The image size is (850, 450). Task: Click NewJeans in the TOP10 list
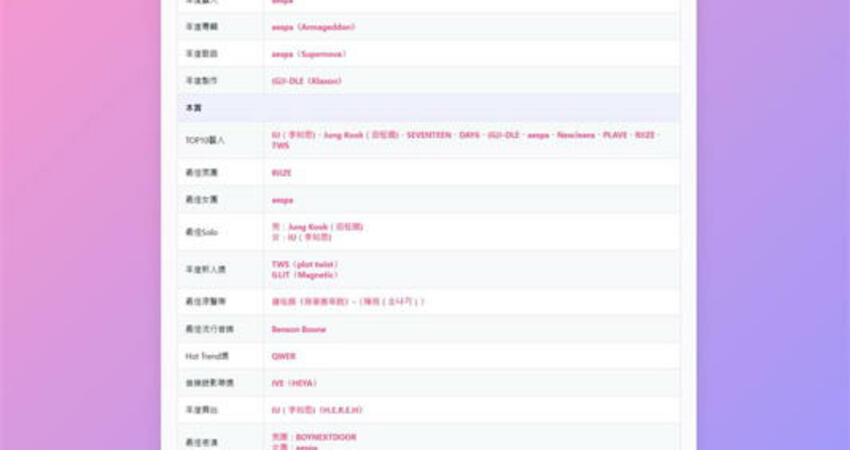(x=576, y=135)
